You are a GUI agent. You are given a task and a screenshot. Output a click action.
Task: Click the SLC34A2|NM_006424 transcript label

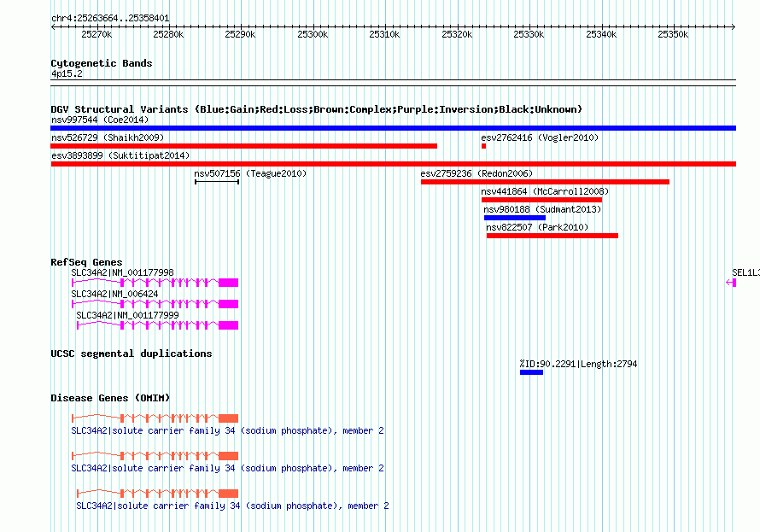(114, 294)
